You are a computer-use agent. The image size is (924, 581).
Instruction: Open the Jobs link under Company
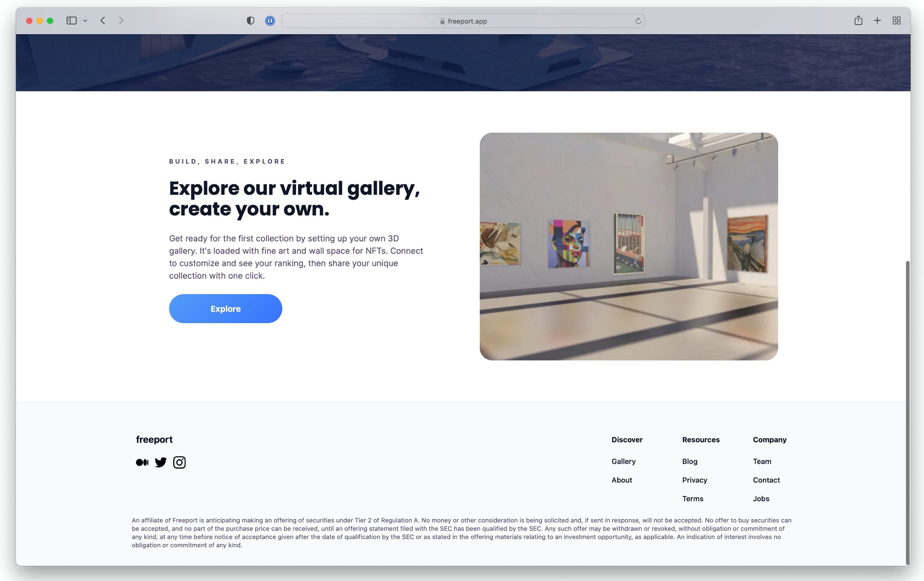[761, 499]
